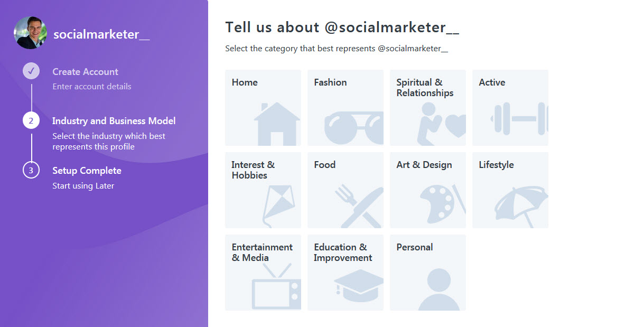Click the graduation cap icon

(359, 286)
